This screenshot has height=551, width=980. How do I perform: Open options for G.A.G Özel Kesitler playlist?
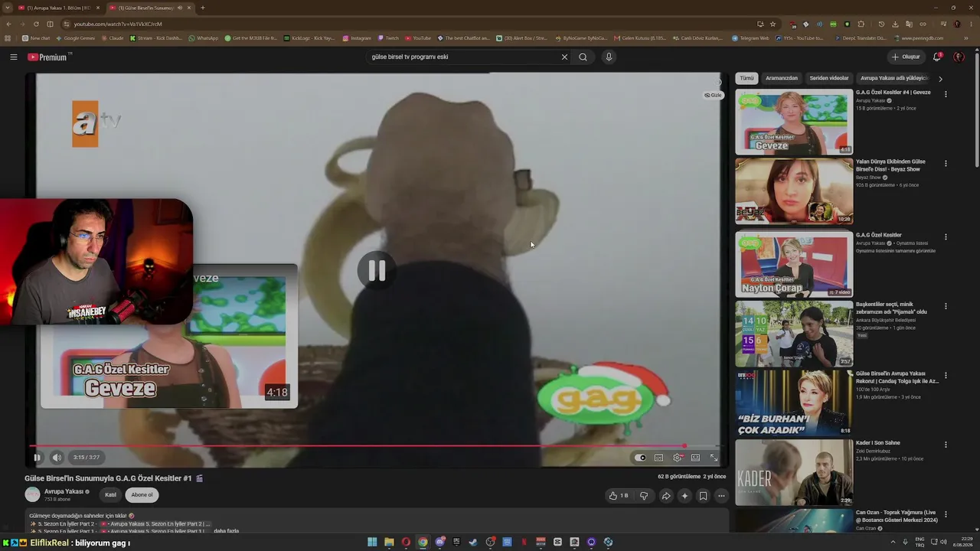(946, 236)
